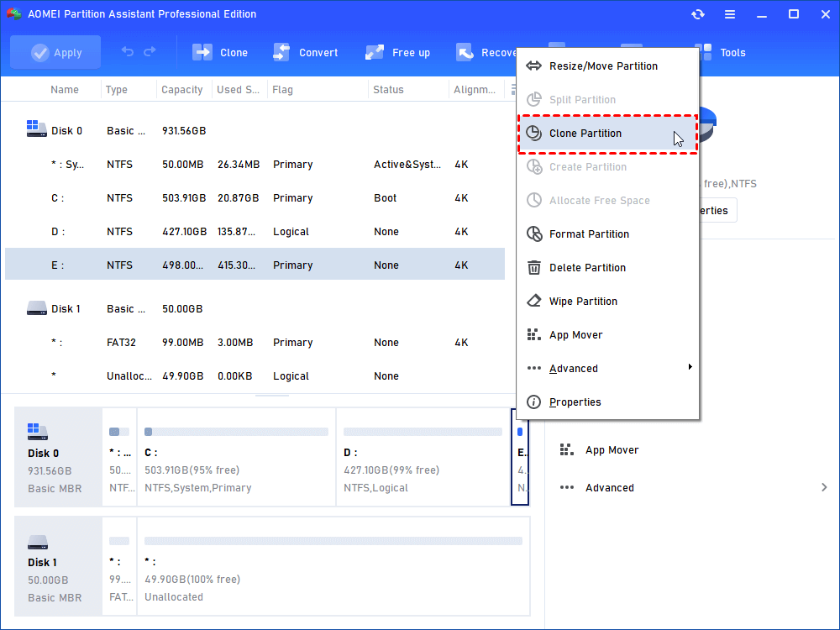Click the App Mover icon in right panel

566,449
